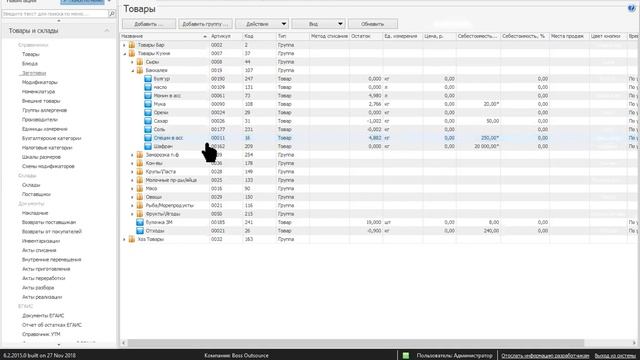Click Внутренние перемещения in navigation list
Screen dimensions: 640x360
[51, 260]
